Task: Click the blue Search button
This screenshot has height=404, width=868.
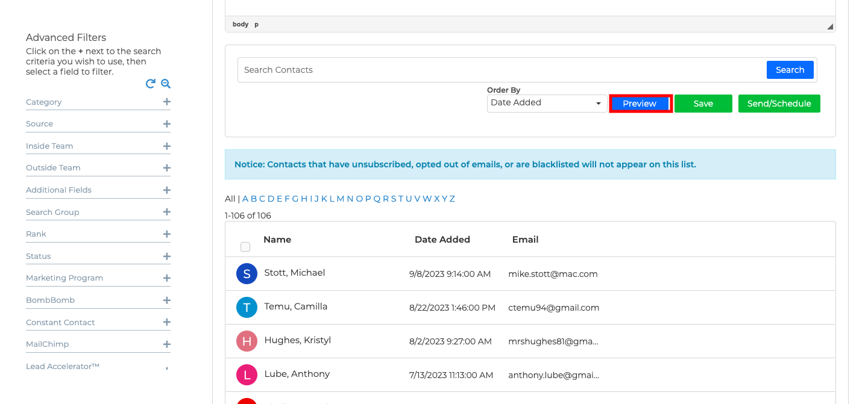Action: pyautogui.click(x=790, y=70)
